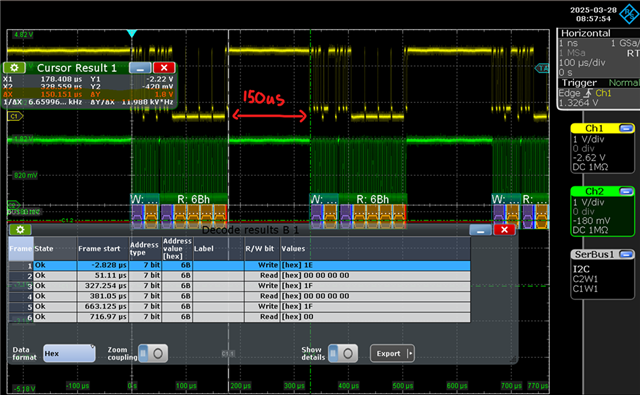Select decode frame 1 row
The image size is (640, 395).
point(239,265)
